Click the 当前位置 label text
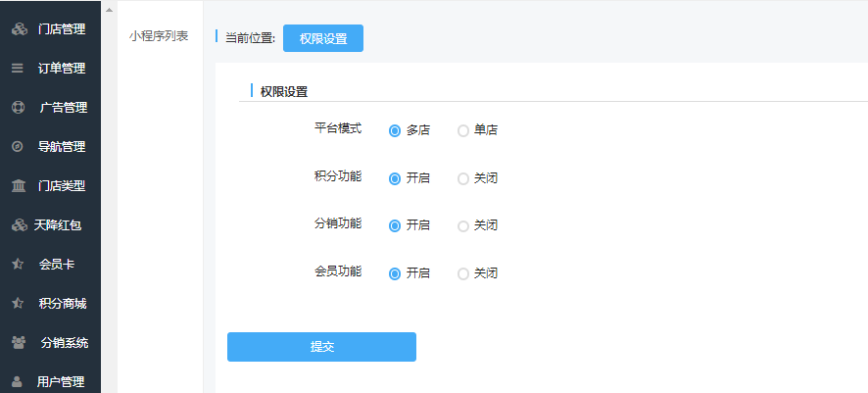 [250, 38]
